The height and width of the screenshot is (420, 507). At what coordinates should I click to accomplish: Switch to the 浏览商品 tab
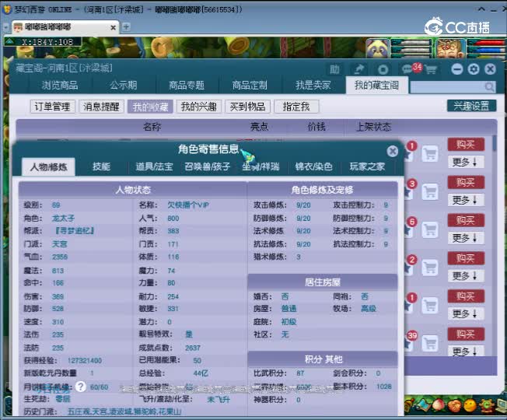[60, 86]
